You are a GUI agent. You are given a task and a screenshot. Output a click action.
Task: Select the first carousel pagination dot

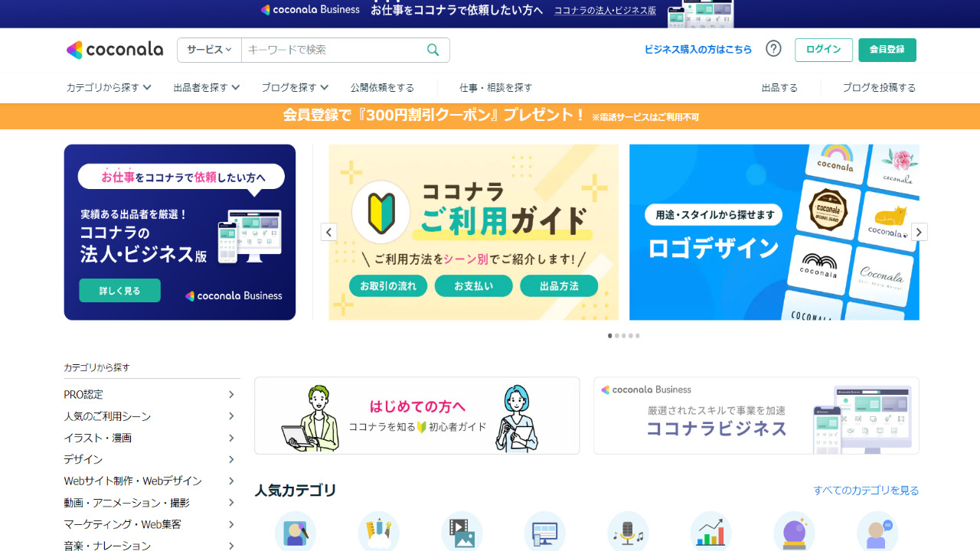coord(610,336)
